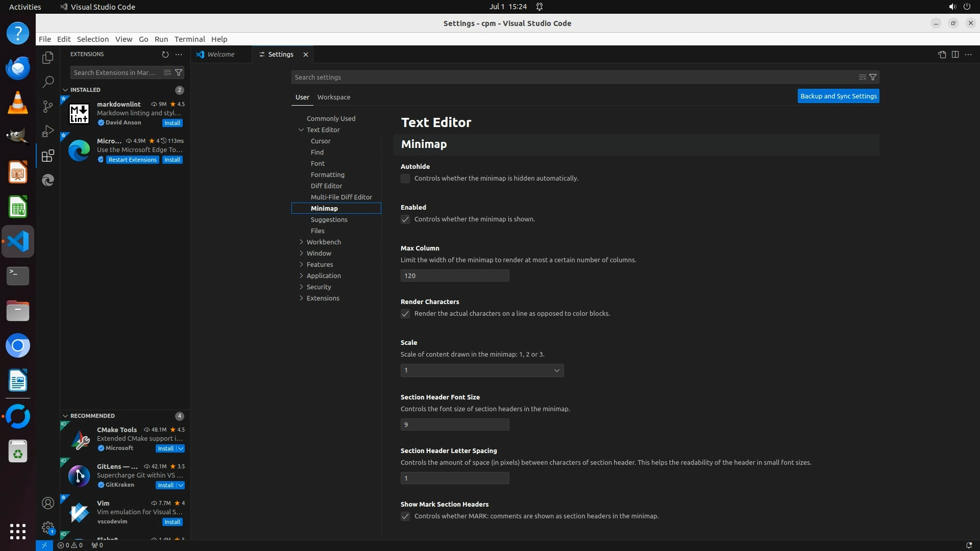Viewport: 980px width, 551px height.
Task: Click the Max Column input field
Action: pos(454,275)
